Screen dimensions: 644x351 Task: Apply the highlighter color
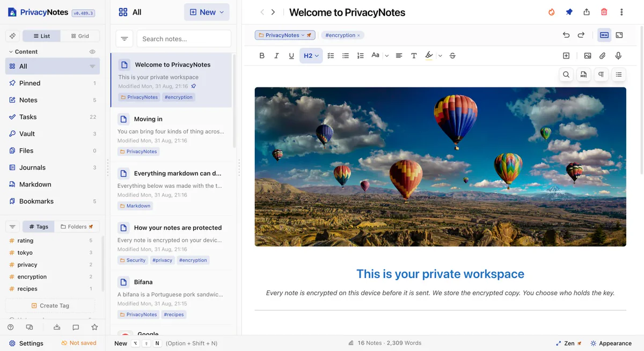[x=429, y=55]
